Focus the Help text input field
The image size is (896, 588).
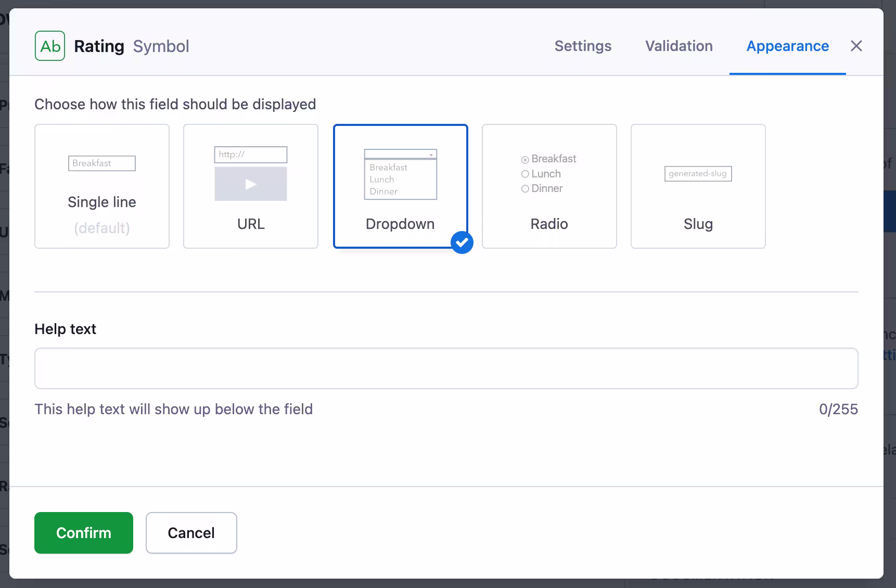(446, 368)
